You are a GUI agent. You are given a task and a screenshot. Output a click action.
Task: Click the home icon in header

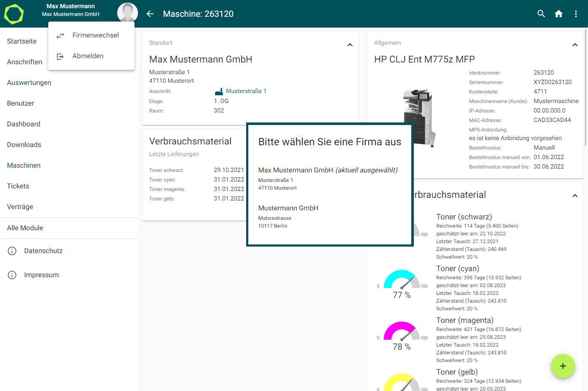(559, 14)
